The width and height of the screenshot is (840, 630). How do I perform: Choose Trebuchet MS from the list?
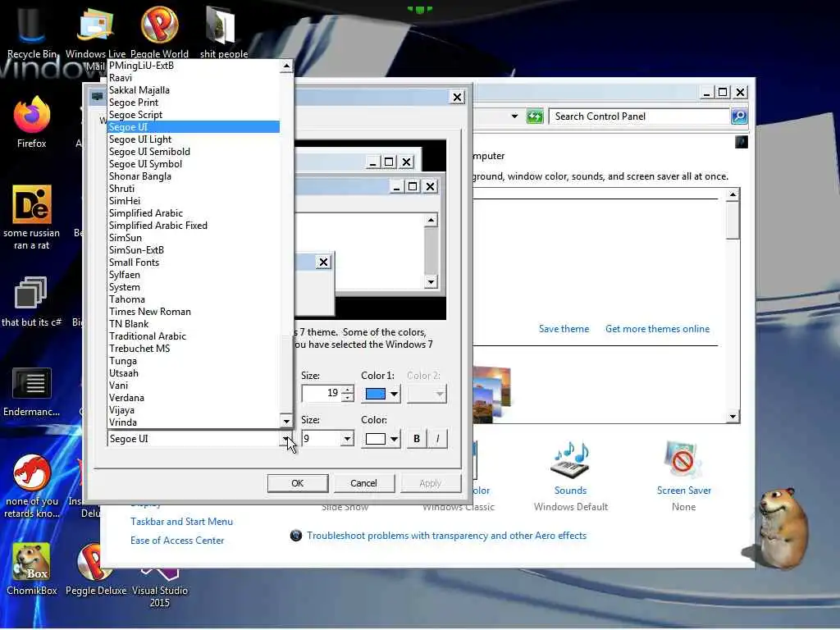(x=194, y=349)
